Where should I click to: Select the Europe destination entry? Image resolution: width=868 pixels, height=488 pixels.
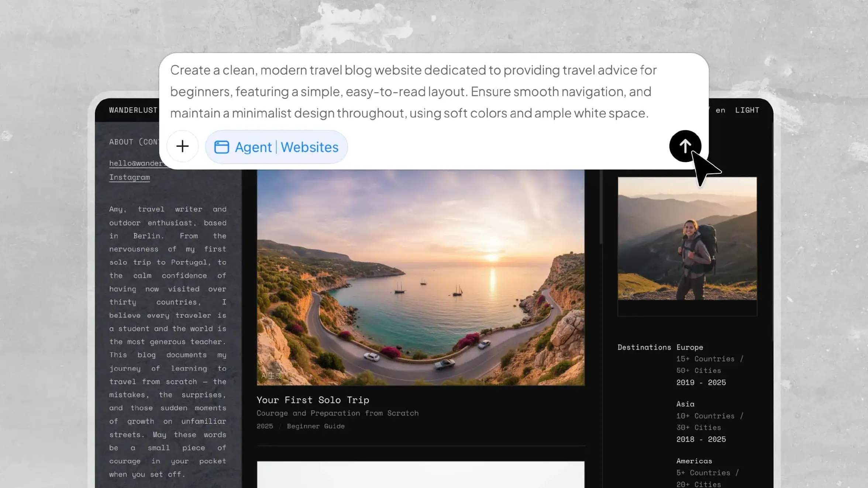[690, 347]
